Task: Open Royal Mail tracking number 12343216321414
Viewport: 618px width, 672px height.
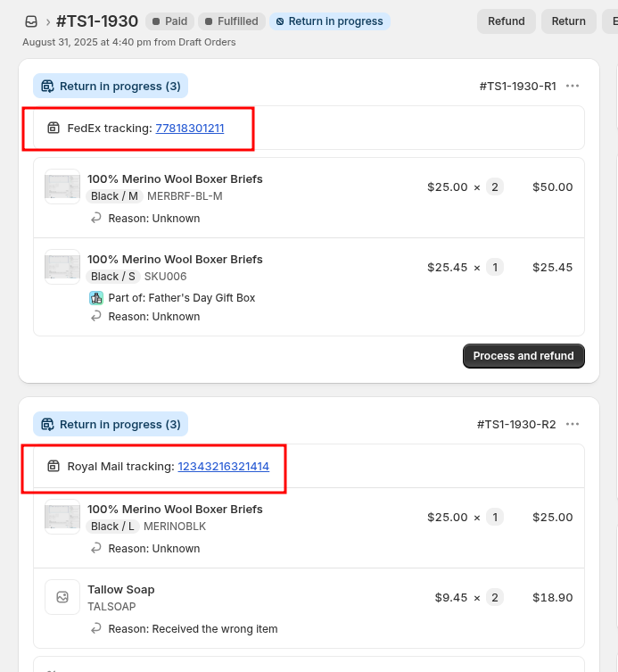Action: 223,466
